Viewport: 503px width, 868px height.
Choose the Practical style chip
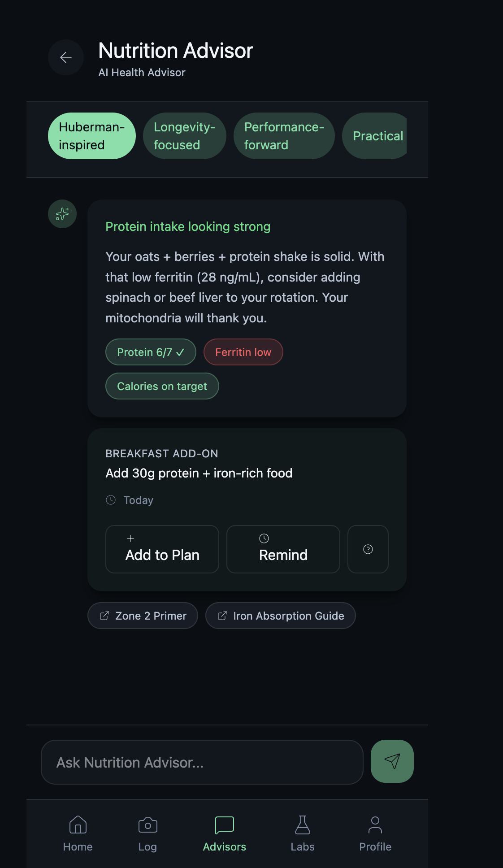point(376,136)
